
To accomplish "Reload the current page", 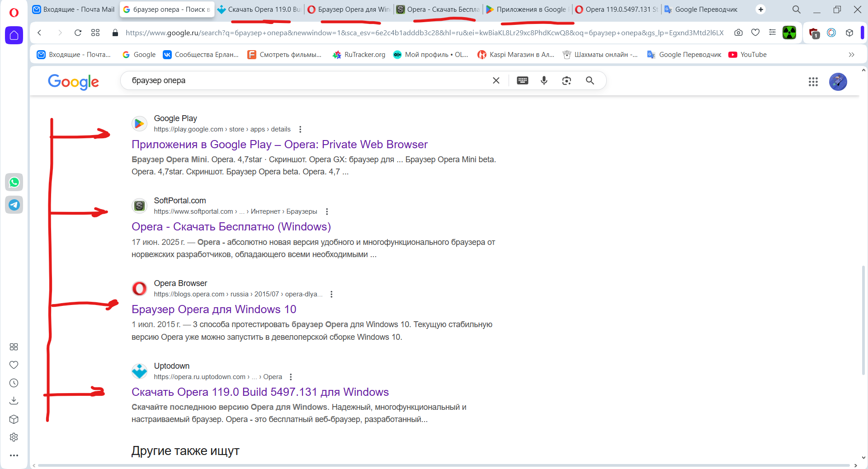I will pos(78,33).
